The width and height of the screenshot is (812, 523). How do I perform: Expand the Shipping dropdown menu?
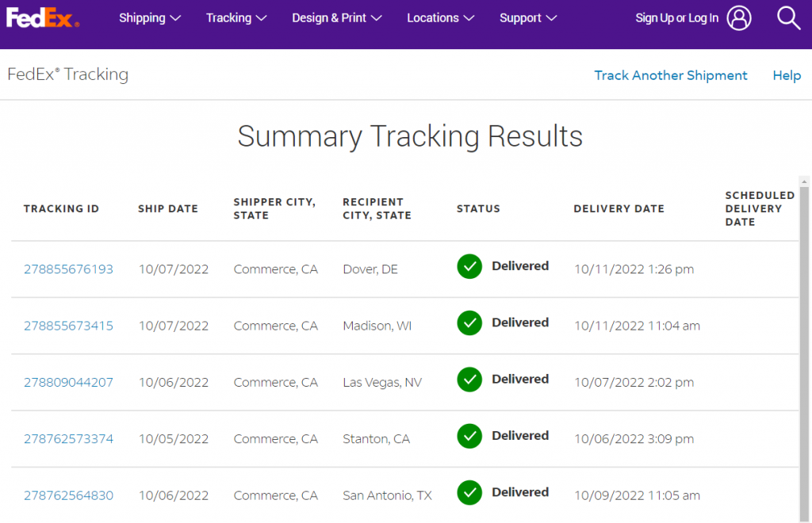click(150, 18)
